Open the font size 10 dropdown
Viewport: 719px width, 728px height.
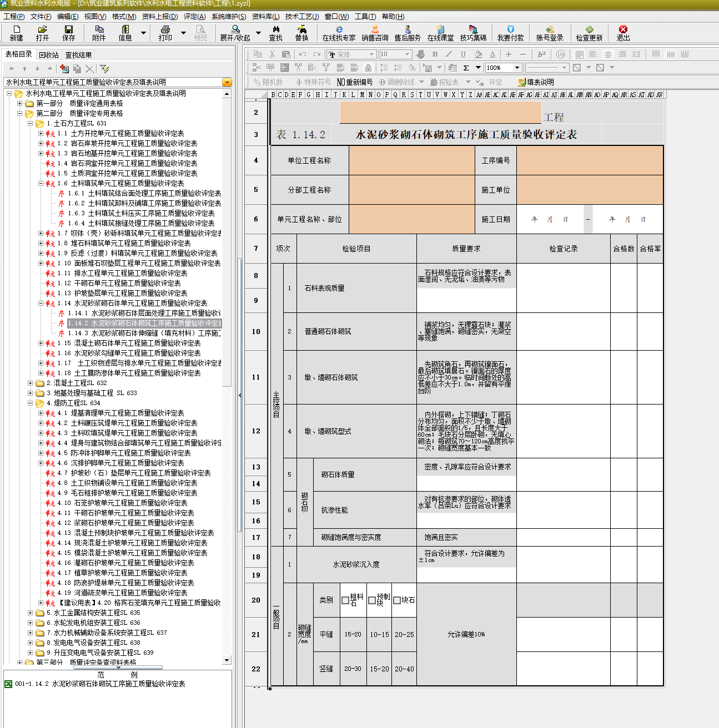[x=408, y=54]
